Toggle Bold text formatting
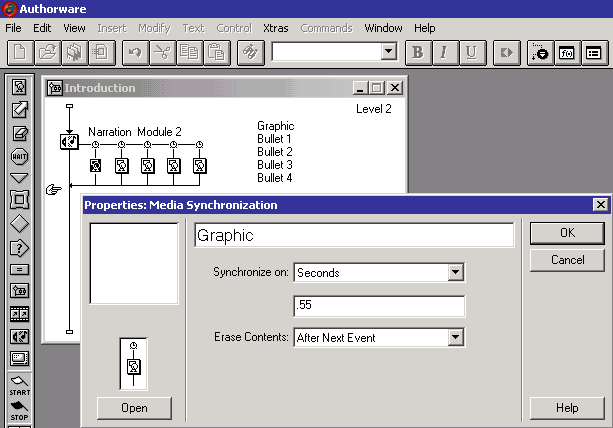 click(x=417, y=52)
